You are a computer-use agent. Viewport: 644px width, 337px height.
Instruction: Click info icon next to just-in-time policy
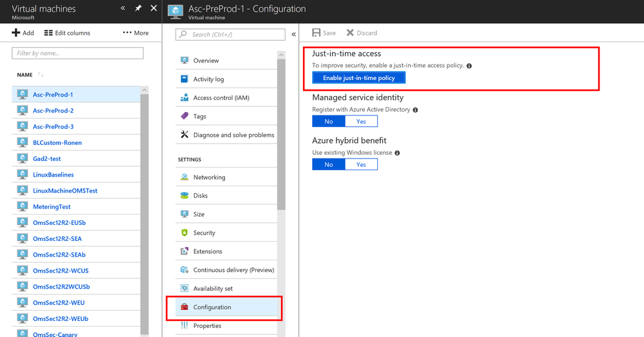[x=469, y=66]
